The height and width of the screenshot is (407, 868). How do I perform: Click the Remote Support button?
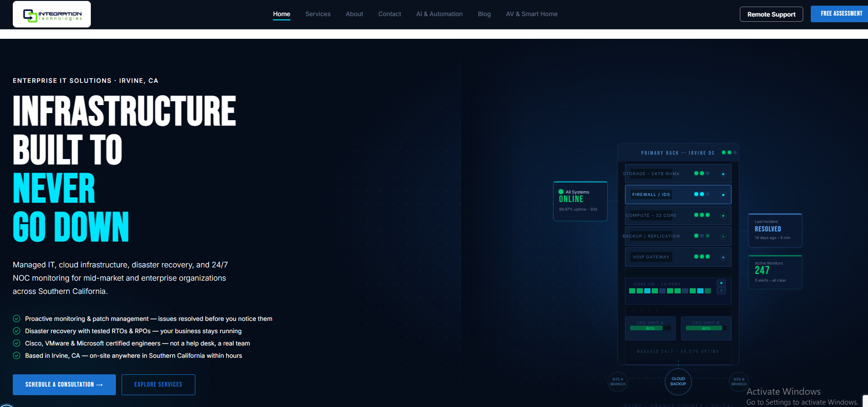(772, 14)
